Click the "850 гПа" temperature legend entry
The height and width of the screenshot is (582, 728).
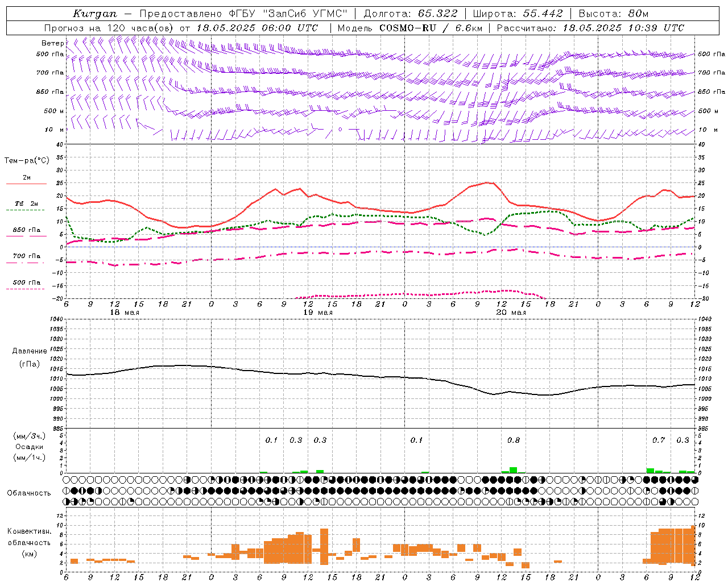[x=27, y=230]
